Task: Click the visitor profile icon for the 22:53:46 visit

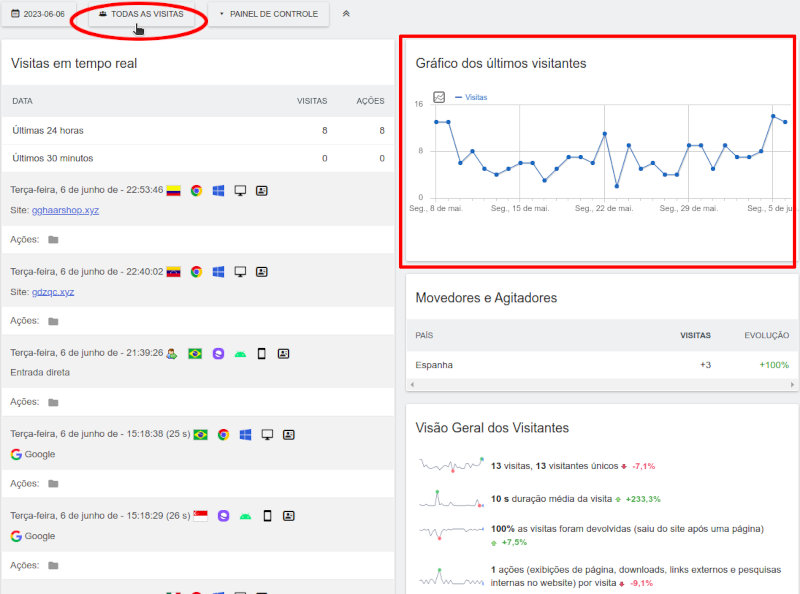Action: click(262, 190)
